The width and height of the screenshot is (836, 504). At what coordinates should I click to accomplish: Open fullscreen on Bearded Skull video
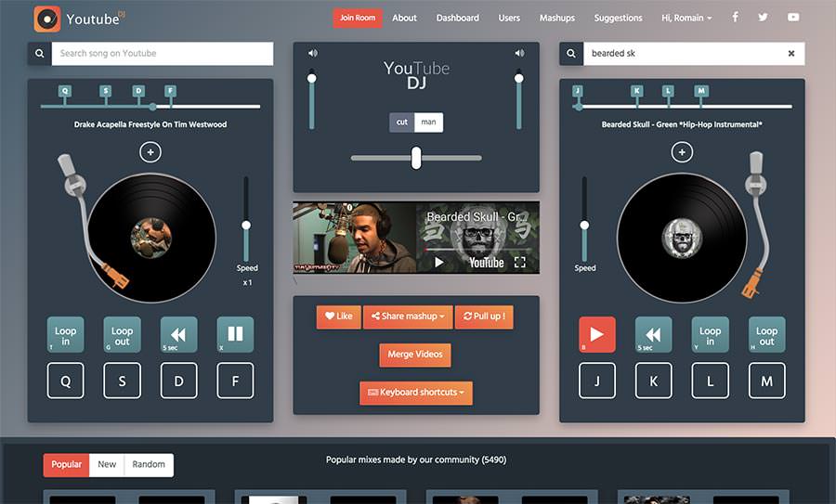point(520,262)
